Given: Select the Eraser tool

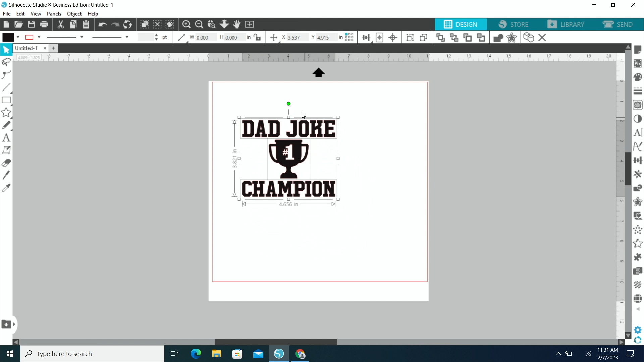Looking at the screenshot, I should 6,163.
